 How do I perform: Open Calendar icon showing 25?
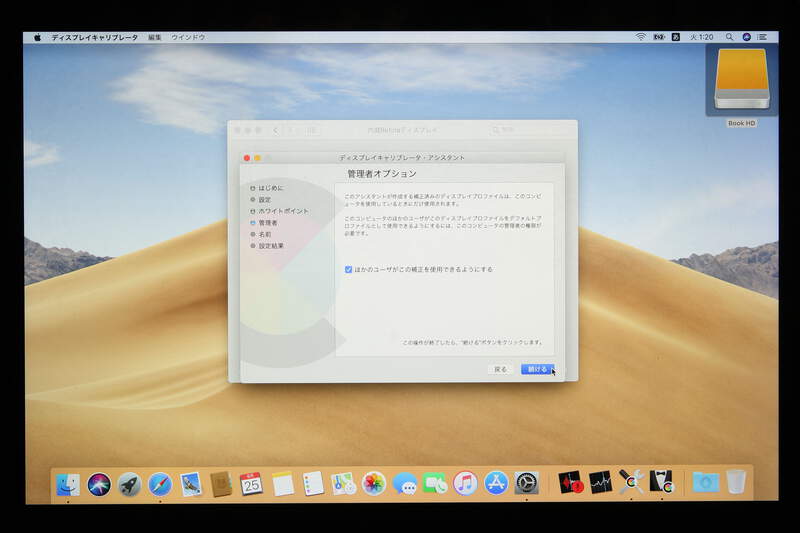(251, 484)
